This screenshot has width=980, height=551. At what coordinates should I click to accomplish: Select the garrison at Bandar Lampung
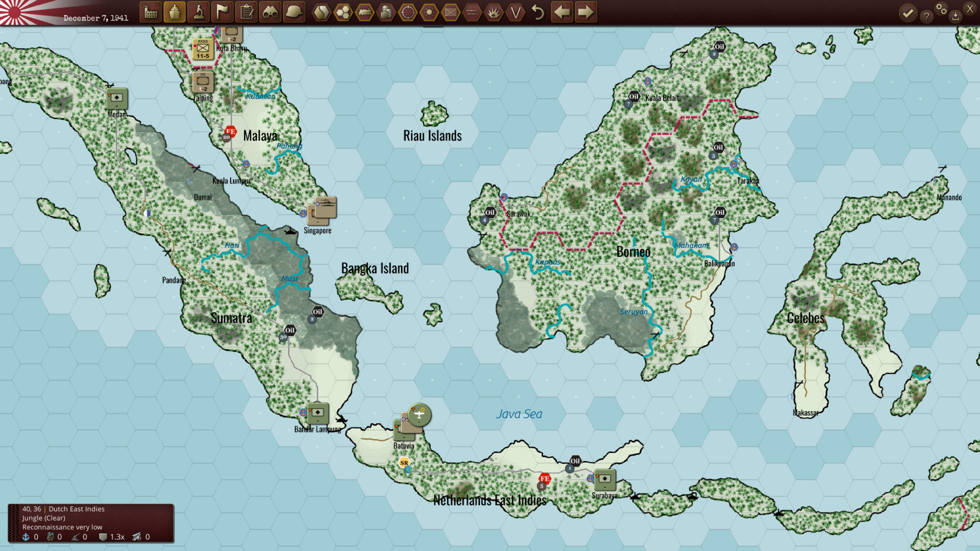pos(318,413)
